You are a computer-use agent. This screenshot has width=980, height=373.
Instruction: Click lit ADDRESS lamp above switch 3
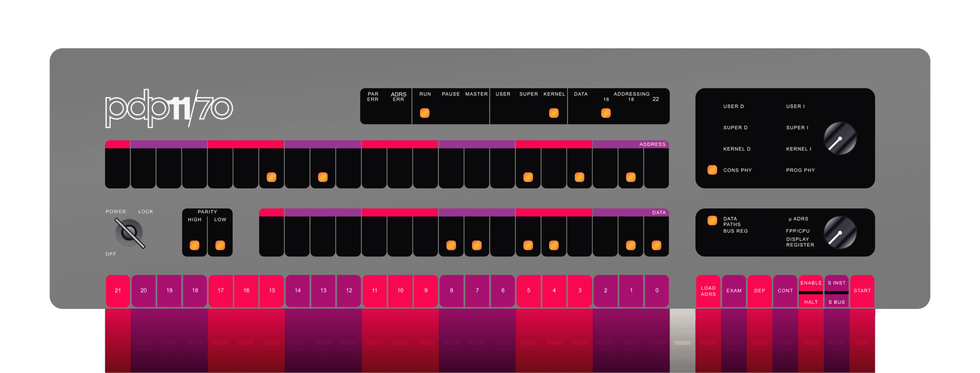579,177
